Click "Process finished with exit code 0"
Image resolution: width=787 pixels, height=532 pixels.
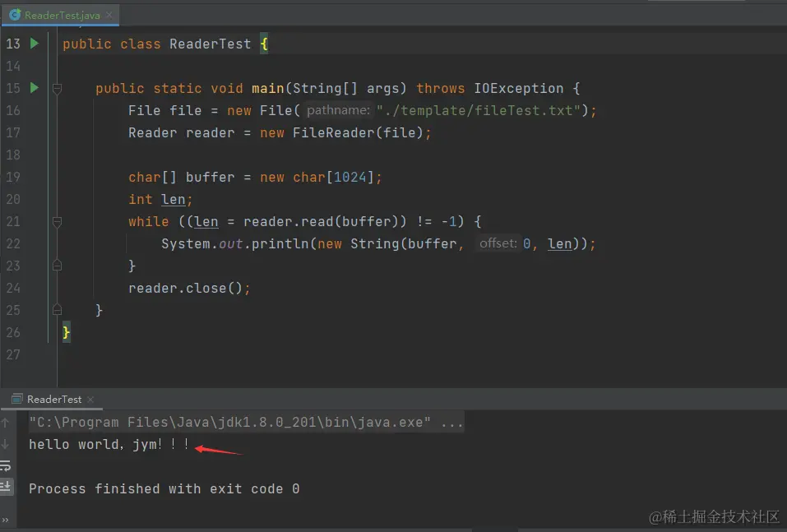coord(164,489)
